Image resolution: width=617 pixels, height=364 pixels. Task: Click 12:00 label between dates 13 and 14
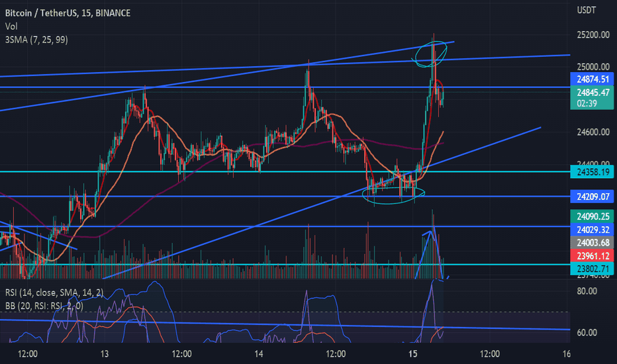tap(182, 354)
